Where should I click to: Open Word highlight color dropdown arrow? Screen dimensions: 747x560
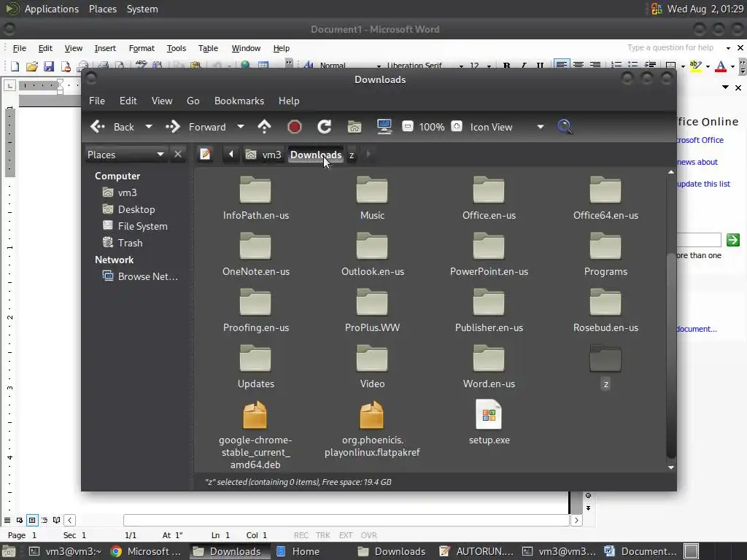tap(708, 66)
